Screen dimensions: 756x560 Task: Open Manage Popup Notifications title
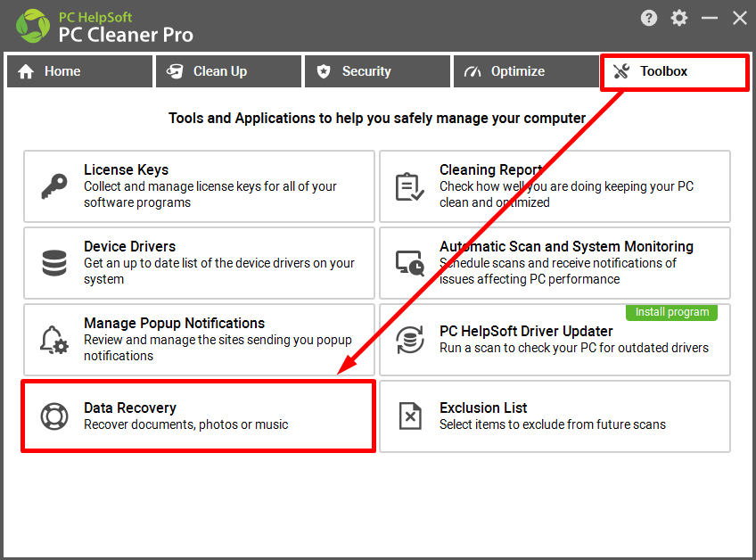pos(174,323)
